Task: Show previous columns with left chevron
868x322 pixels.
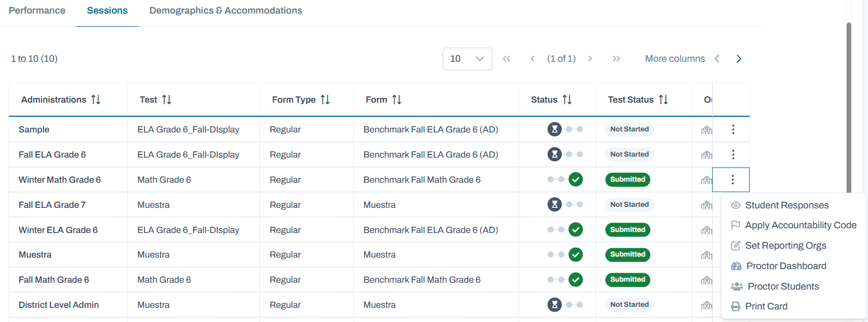Action: [x=717, y=59]
